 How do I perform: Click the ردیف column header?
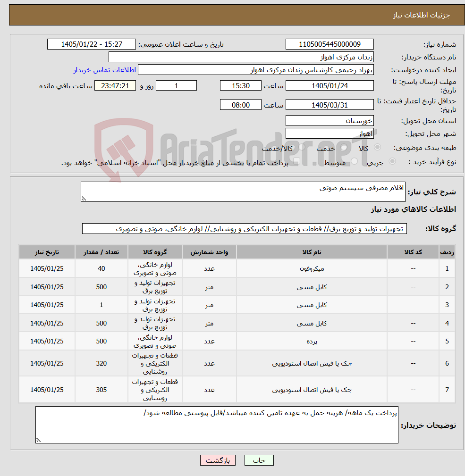tap(447, 252)
